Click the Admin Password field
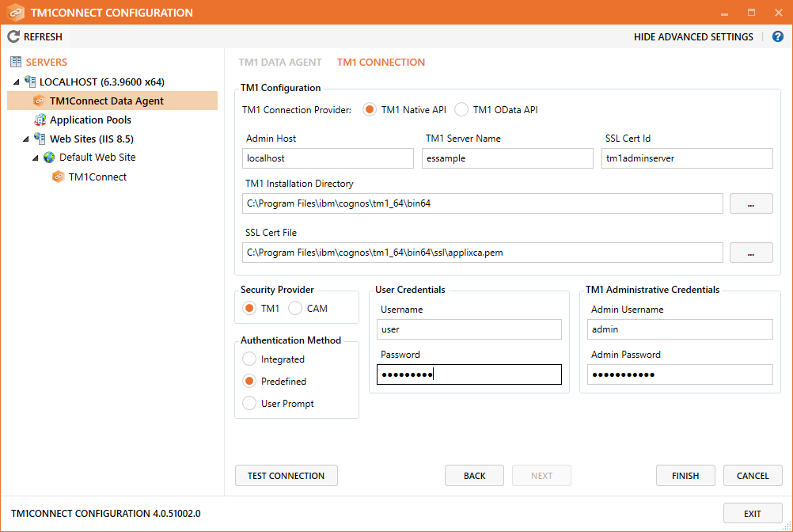Viewport: 793px width, 532px height. point(680,374)
